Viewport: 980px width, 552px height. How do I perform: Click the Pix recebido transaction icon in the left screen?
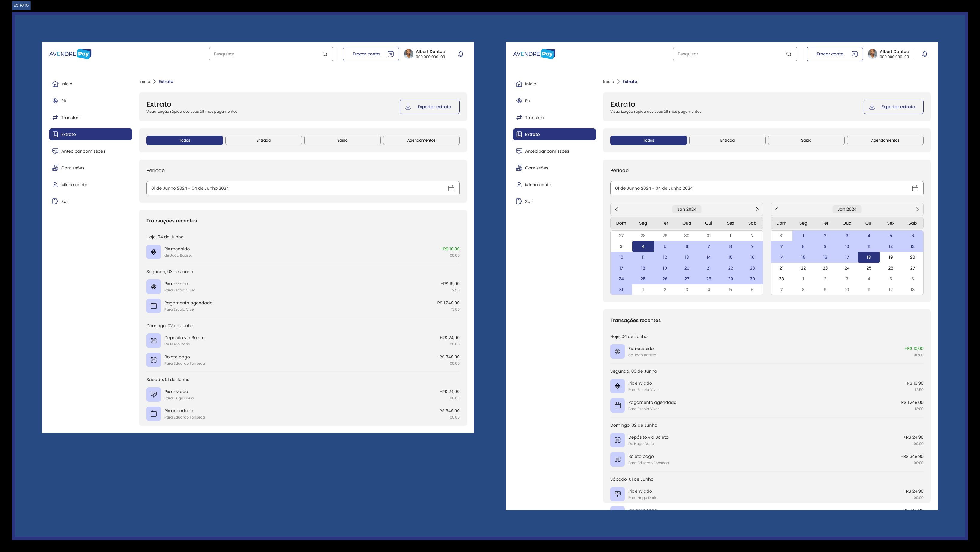coord(154,252)
